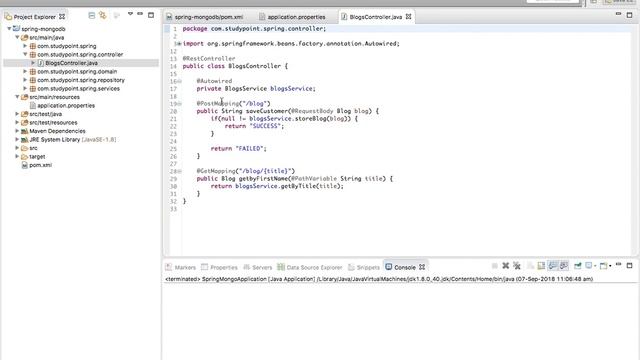Click Maven Dependencies library icon

coord(24,131)
